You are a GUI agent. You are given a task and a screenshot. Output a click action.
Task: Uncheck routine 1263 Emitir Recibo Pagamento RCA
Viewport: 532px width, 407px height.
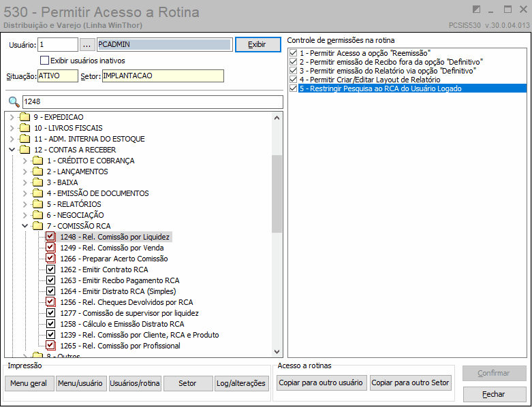pos(50,280)
